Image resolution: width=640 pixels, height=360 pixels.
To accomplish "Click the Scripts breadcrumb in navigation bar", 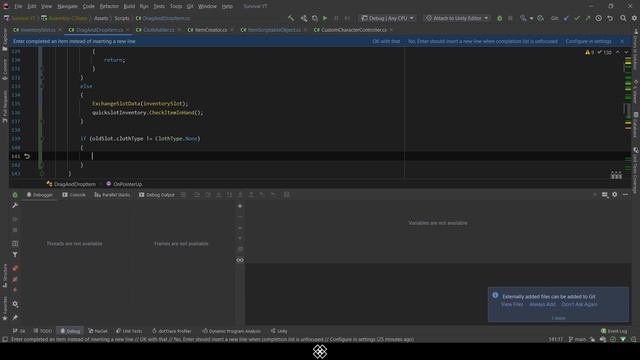I will (122, 18).
